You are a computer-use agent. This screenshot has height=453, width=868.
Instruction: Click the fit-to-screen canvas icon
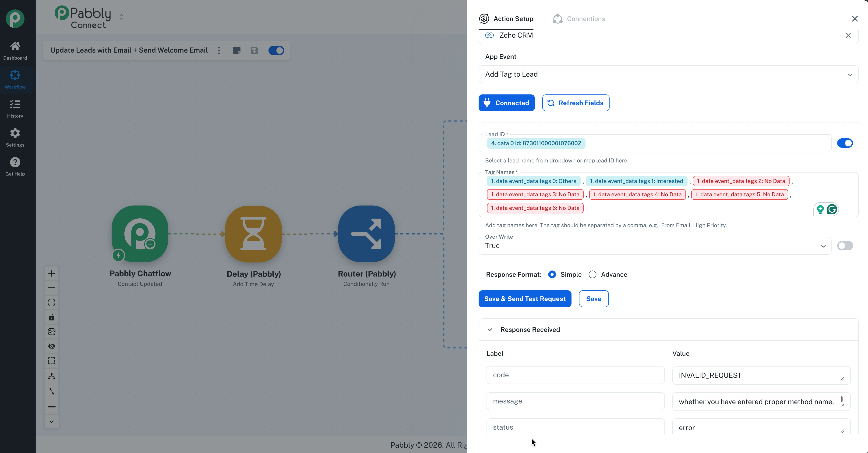(52, 302)
